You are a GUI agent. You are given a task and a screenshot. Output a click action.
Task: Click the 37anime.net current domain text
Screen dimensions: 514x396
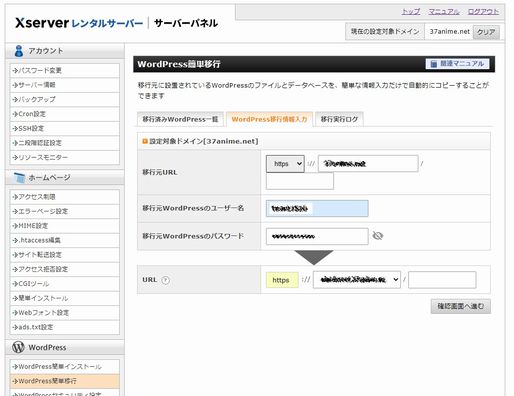(x=449, y=32)
